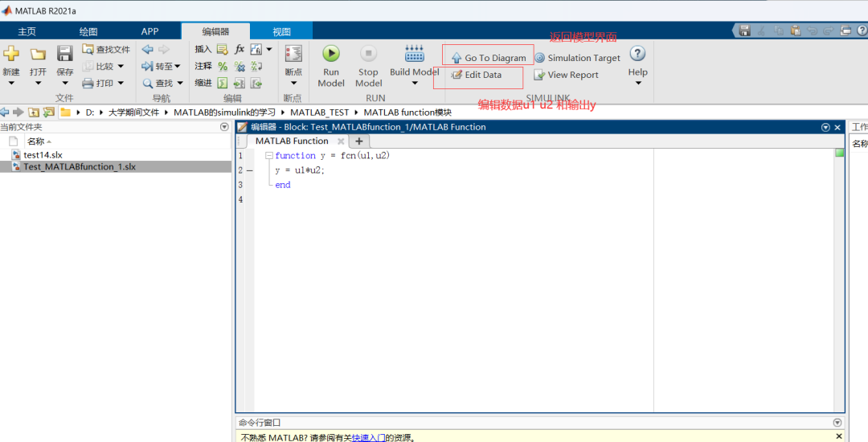Viewport: 868px width, 442px height.
Task: Click the green % comment icon
Action: point(223,67)
